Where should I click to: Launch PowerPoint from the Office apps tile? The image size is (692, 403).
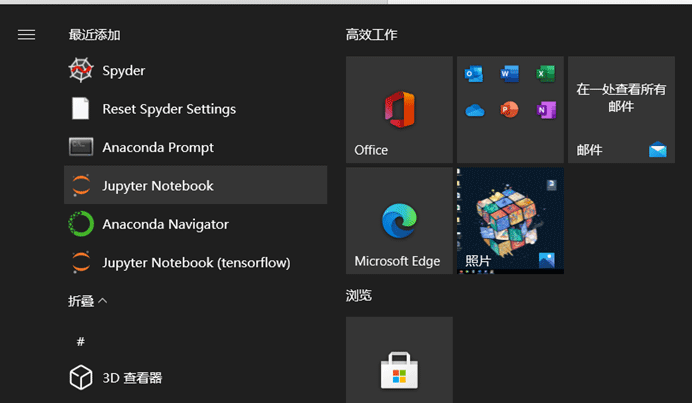coord(510,109)
